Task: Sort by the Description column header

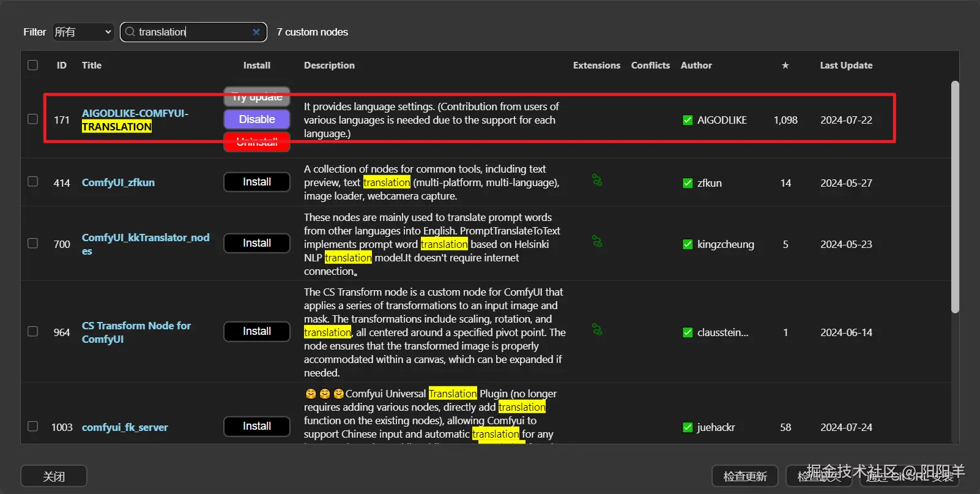Action: [x=329, y=65]
